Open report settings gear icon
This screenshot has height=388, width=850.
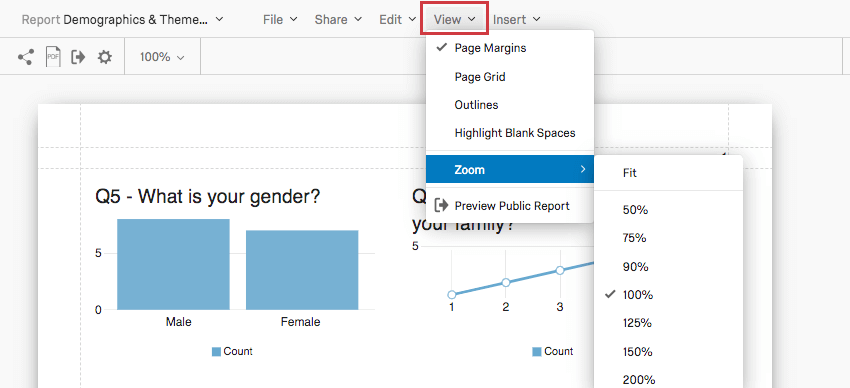105,56
